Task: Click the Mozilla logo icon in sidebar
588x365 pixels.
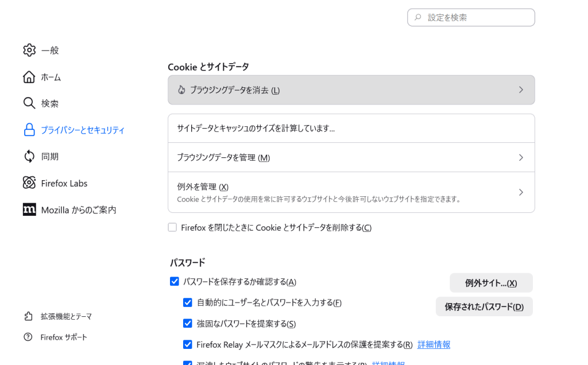Action: pyautogui.click(x=29, y=209)
